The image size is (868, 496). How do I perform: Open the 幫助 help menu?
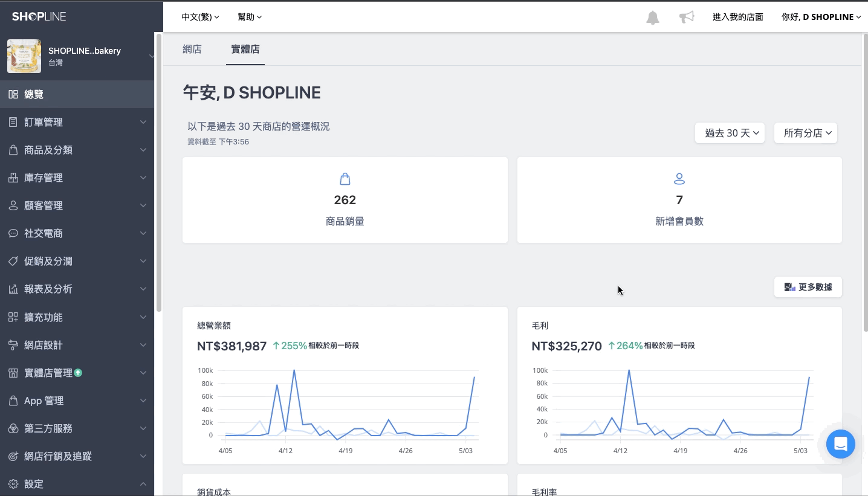tap(250, 17)
